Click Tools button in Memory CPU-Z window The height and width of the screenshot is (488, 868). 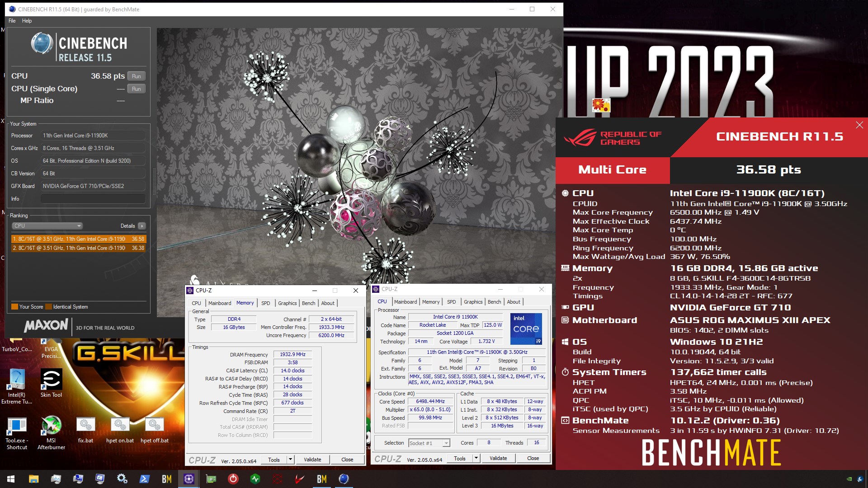pos(274,460)
